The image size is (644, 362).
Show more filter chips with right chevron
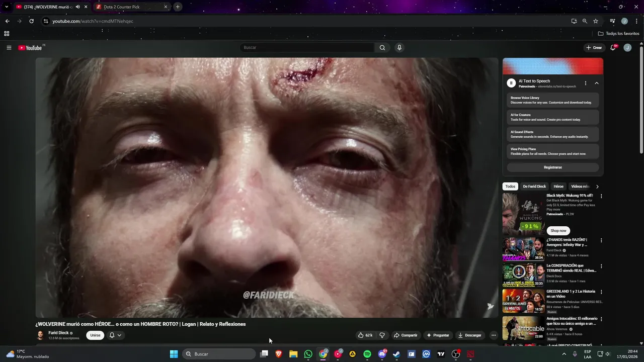pos(597,187)
